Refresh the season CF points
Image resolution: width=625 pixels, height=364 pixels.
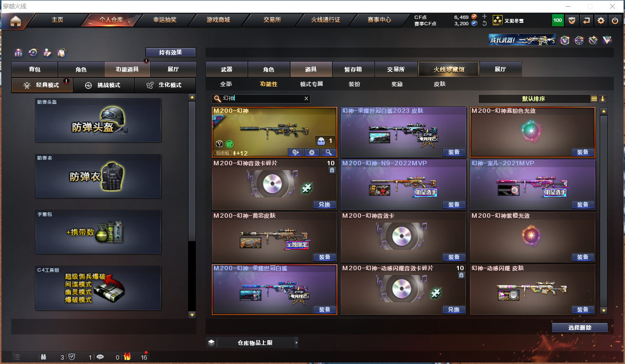485,23
